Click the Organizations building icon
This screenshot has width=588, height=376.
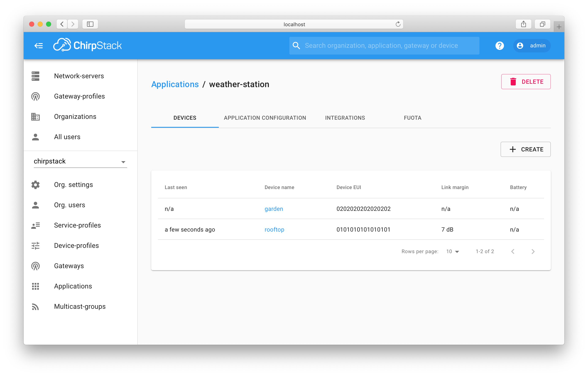(35, 117)
